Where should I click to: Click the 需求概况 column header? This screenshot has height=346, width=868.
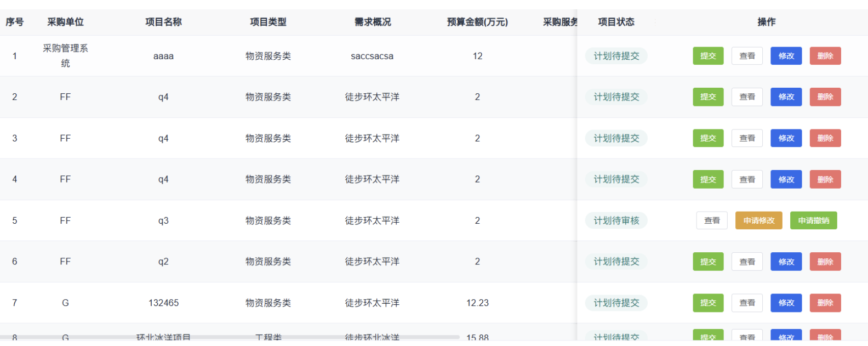[x=372, y=22]
